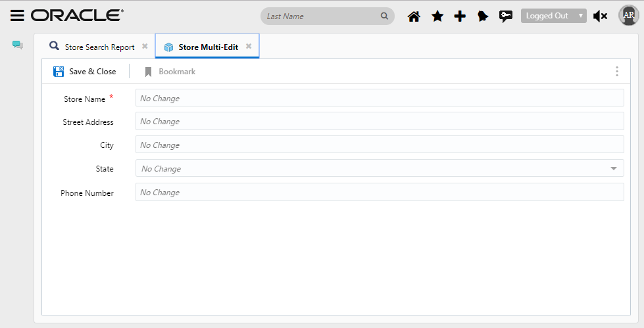This screenshot has width=644, height=328.
Task: Open favorites star icon
Action: pyautogui.click(x=437, y=16)
